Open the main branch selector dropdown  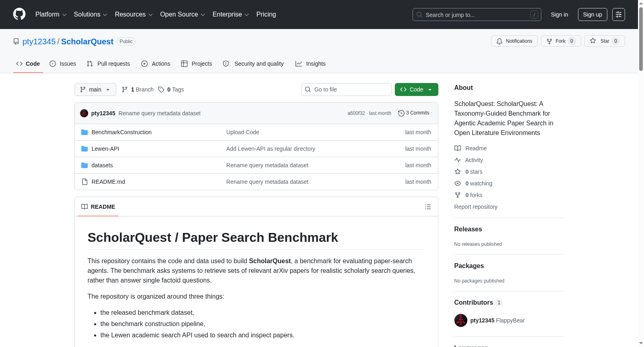click(x=95, y=89)
